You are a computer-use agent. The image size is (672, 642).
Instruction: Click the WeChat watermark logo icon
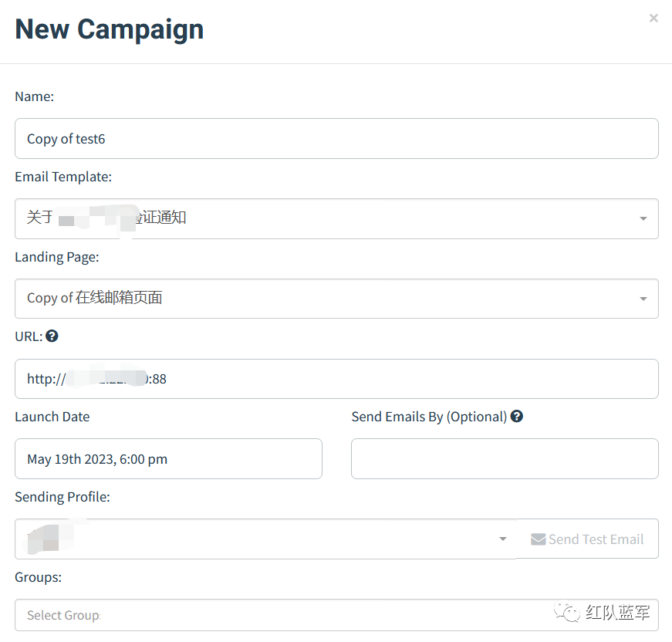click(x=569, y=613)
